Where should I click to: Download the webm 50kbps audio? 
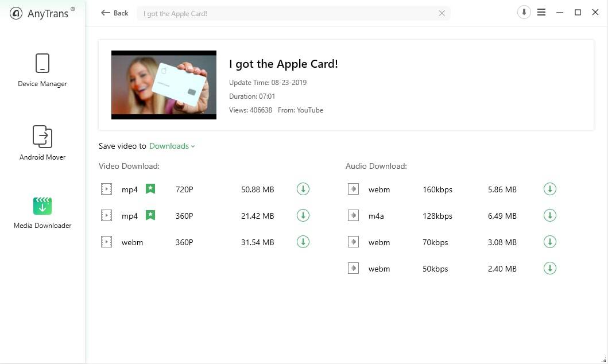click(x=550, y=268)
